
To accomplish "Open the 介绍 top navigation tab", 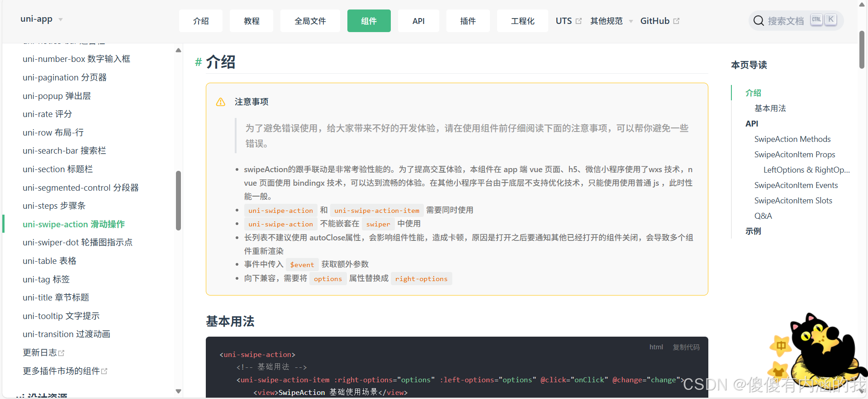I will point(201,21).
